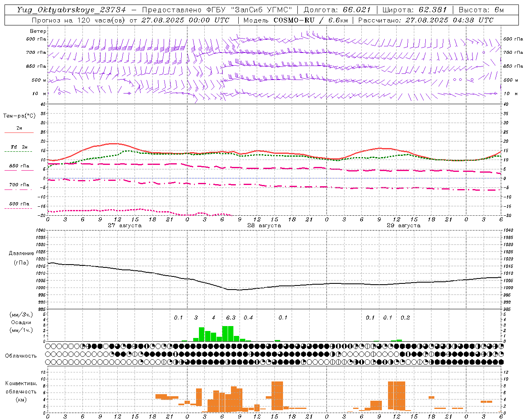Click the Td 2м dew point legend entry
The width and height of the screenshot is (525, 420).
click(x=19, y=147)
